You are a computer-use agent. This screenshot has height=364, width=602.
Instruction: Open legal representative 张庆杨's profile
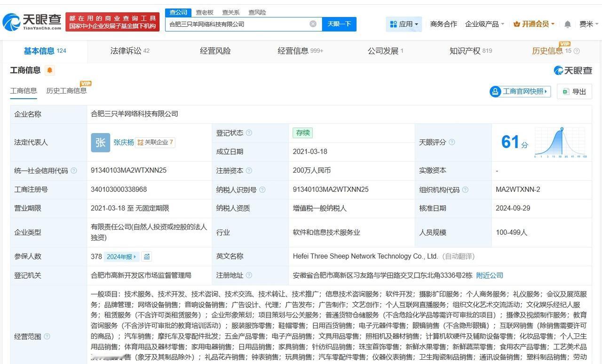click(x=124, y=142)
